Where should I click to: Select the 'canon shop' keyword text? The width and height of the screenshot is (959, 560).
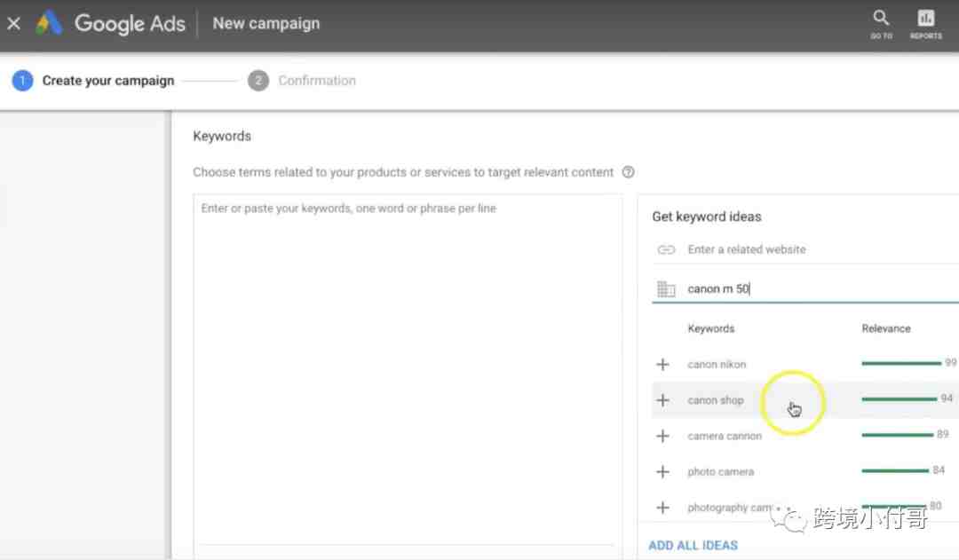click(716, 400)
